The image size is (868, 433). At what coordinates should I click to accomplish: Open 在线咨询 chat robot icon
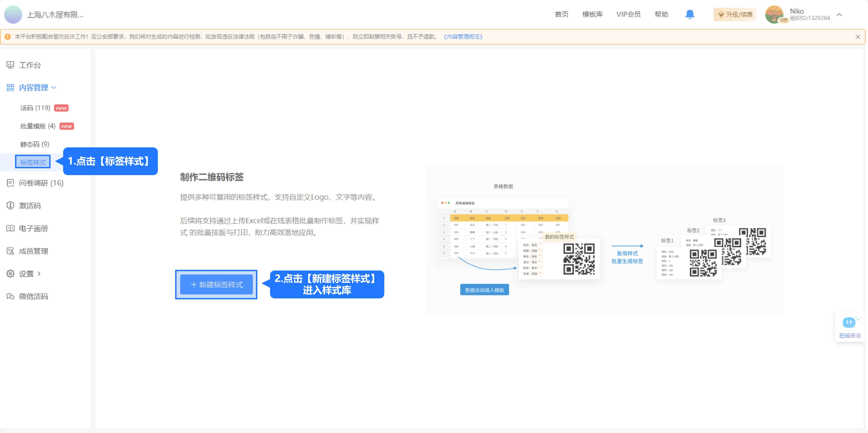click(x=849, y=323)
